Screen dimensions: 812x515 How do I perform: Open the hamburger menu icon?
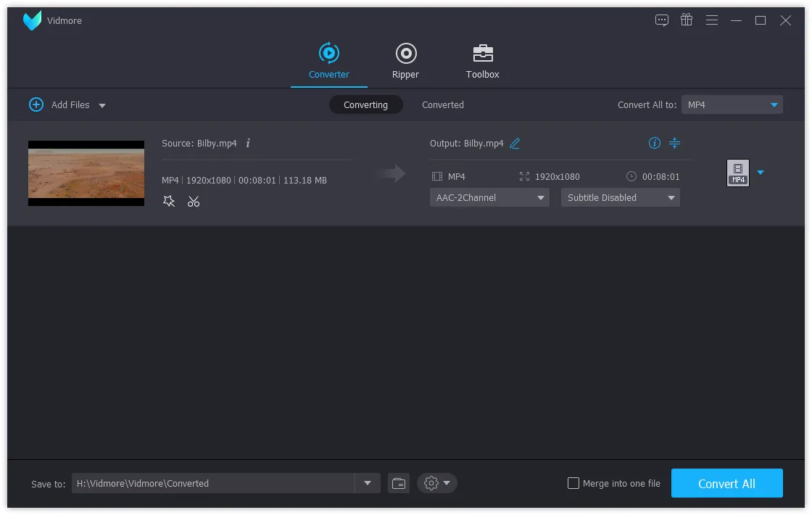(712, 20)
